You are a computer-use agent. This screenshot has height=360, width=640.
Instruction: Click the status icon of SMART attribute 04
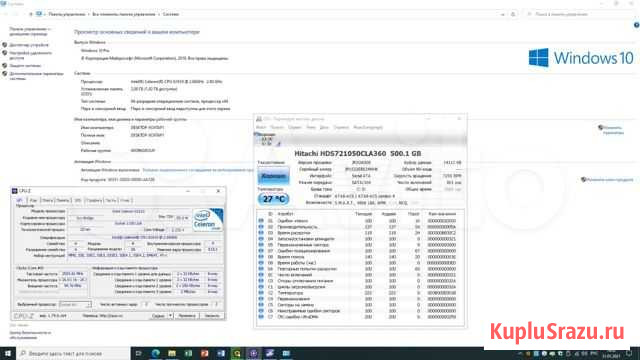pyautogui.click(x=261, y=239)
